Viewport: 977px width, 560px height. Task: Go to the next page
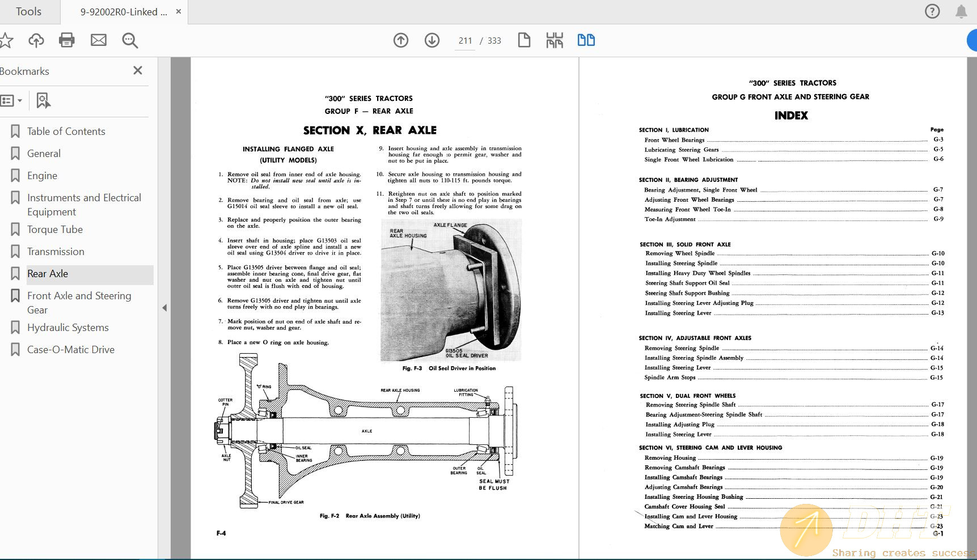[432, 40]
